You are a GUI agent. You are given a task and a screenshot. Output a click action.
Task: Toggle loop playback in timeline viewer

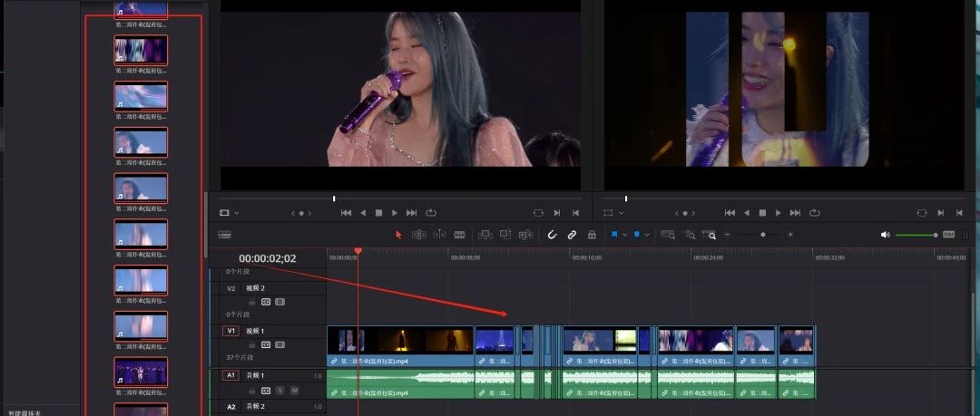[x=814, y=213]
